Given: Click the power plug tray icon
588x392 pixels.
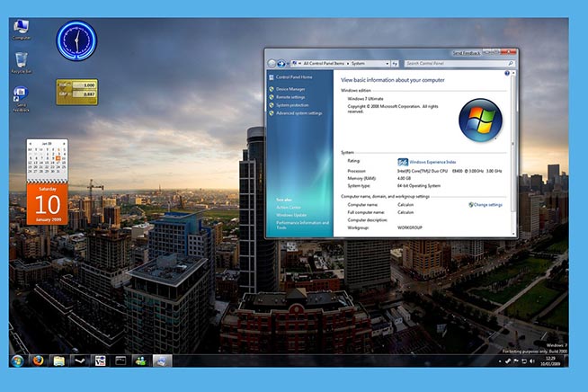Looking at the screenshot, I should coord(508,361).
